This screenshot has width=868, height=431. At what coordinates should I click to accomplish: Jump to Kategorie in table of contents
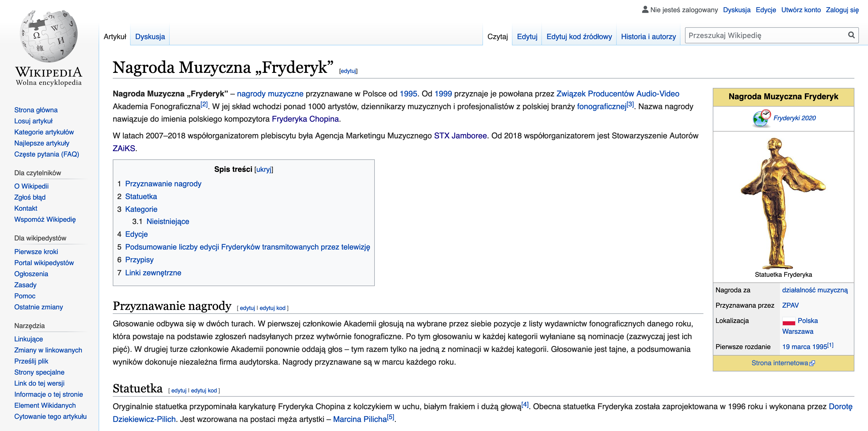click(141, 210)
